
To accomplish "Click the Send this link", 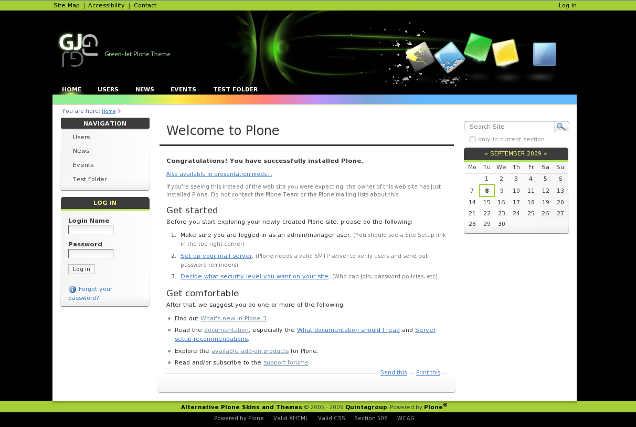I will pos(393,372).
